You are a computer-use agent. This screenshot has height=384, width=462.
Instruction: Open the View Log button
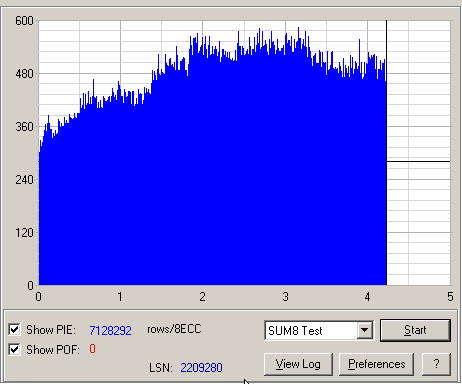(298, 364)
